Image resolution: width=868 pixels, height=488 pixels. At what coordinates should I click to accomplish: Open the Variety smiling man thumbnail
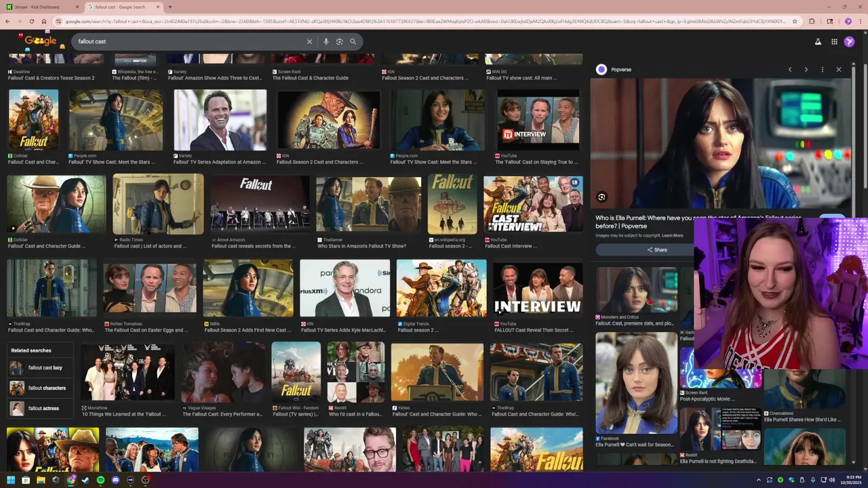[220, 120]
